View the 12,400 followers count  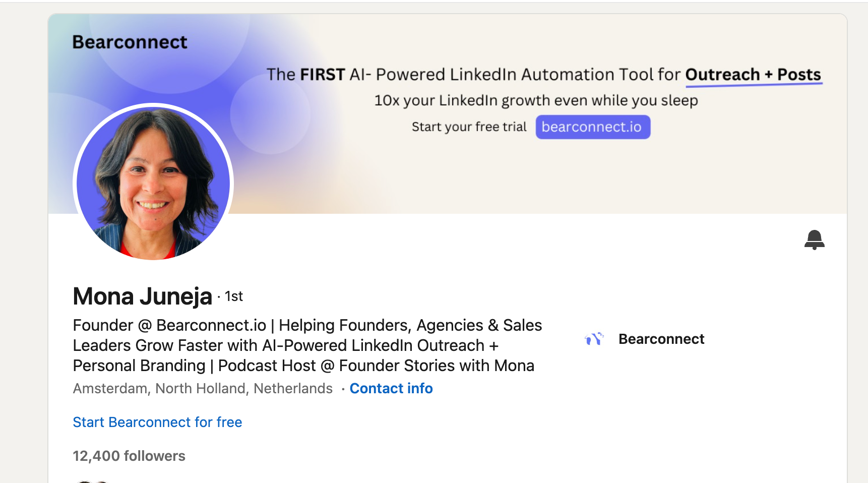coord(129,456)
